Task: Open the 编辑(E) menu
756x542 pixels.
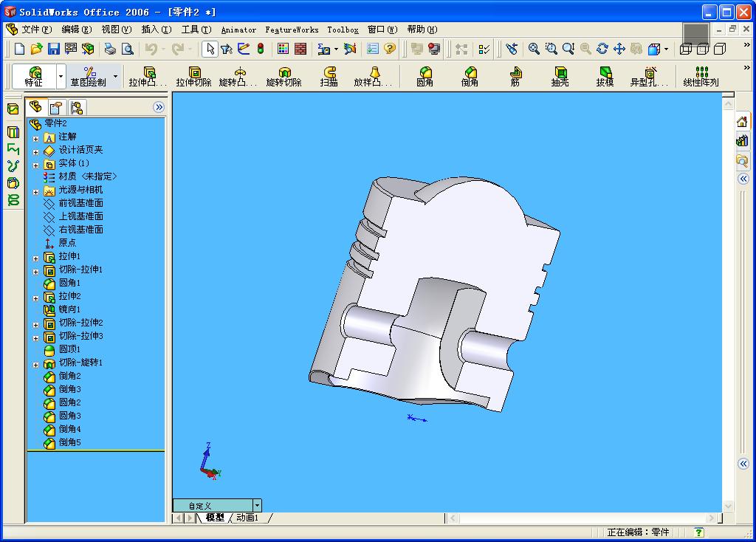Action: click(76, 30)
